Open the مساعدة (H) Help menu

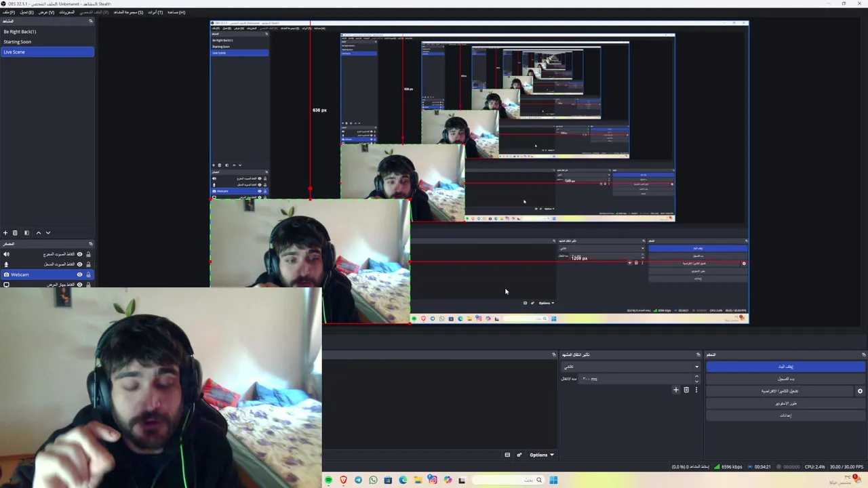click(176, 12)
